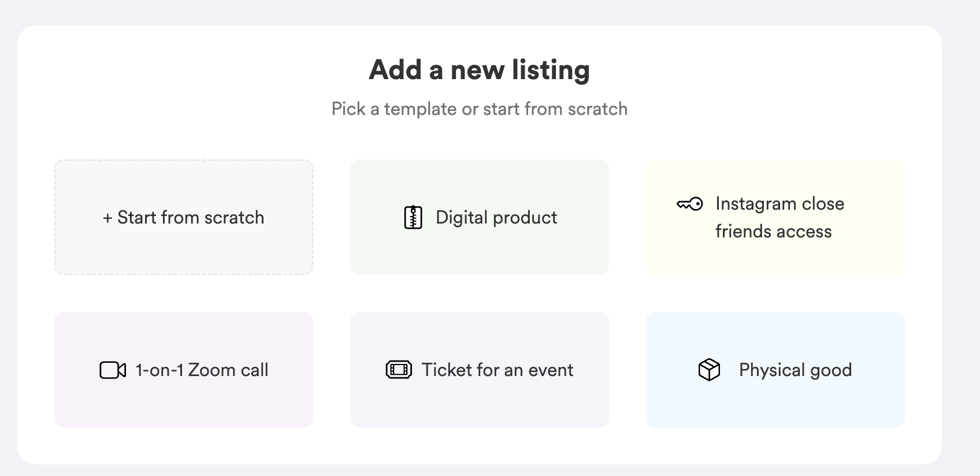Select the "1-on-1 Zoom call" label
Viewport: 980px width, 476px height.
pos(202,370)
